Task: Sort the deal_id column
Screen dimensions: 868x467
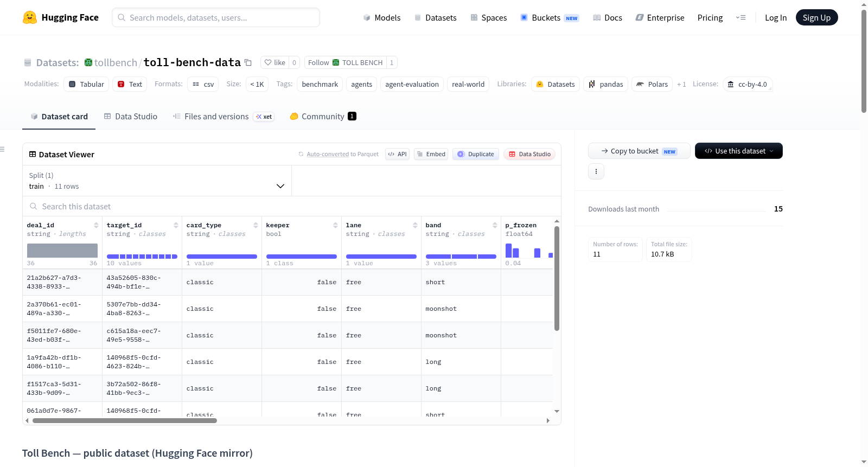Action: [x=96, y=225]
